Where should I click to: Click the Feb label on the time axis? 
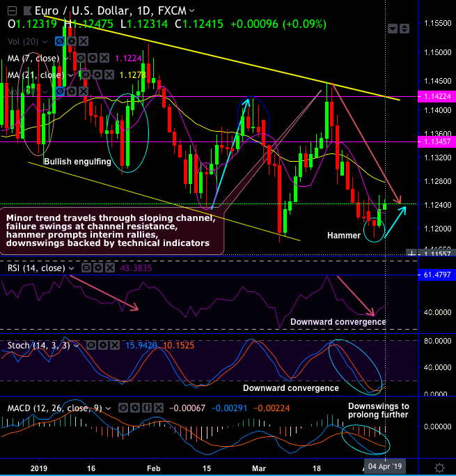click(x=153, y=468)
